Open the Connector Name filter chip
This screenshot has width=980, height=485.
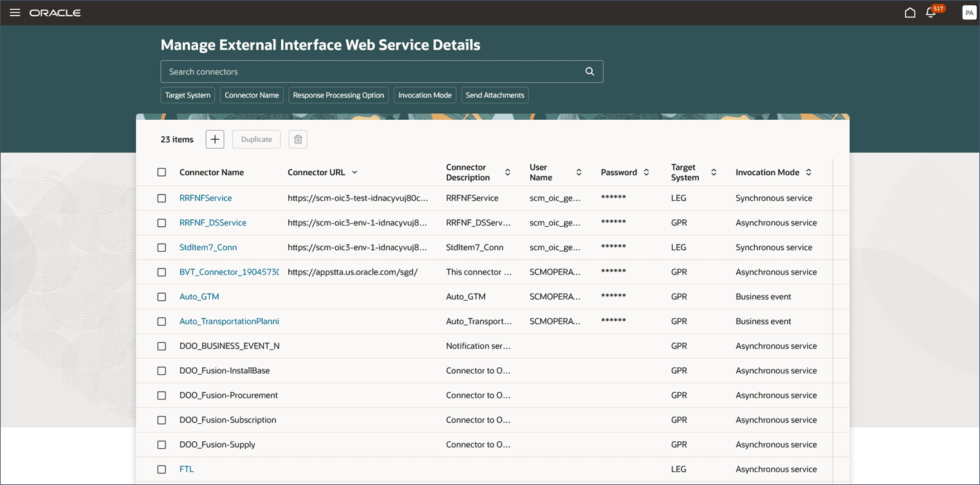[x=252, y=95]
